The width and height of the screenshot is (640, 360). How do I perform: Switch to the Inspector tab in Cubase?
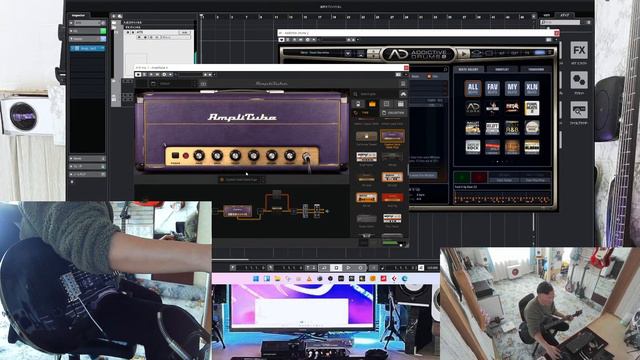pyautogui.click(x=78, y=16)
